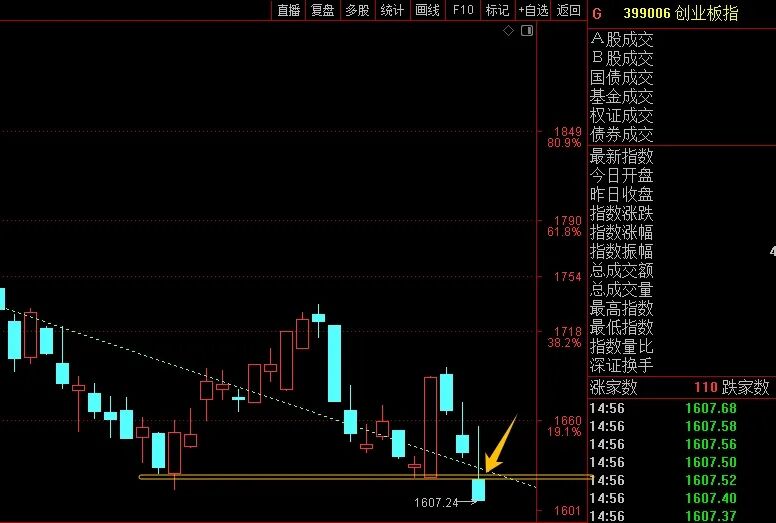Select the 最低指数 row
This screenshot has height=523, width=776.
(x=682, y=328)
